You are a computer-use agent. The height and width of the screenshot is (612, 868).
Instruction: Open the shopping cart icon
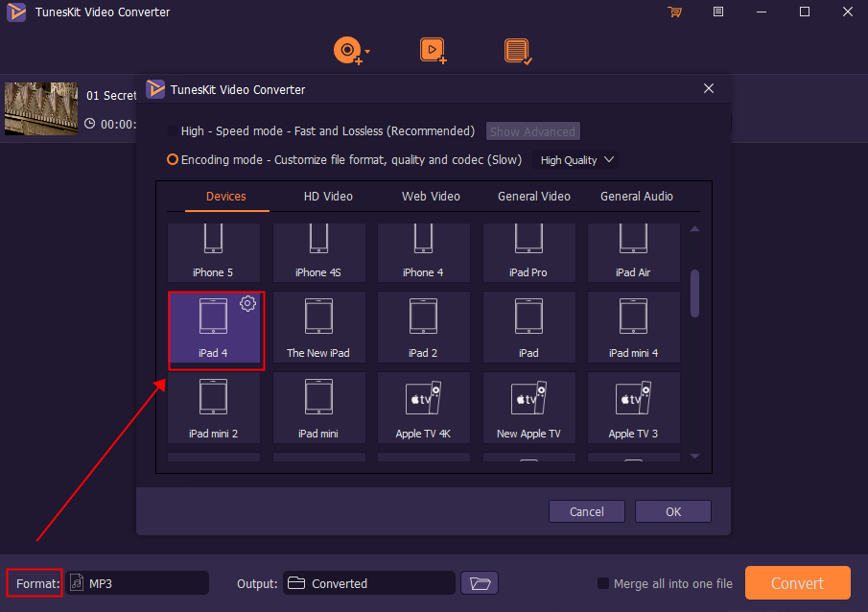tap(675, 12)
